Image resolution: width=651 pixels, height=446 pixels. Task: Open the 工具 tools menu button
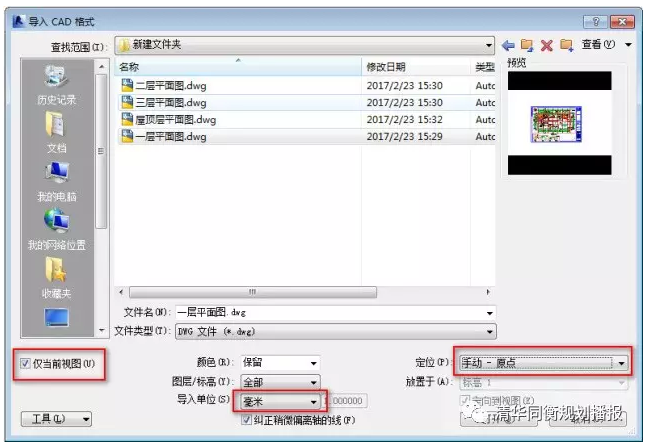click(57, 418)
